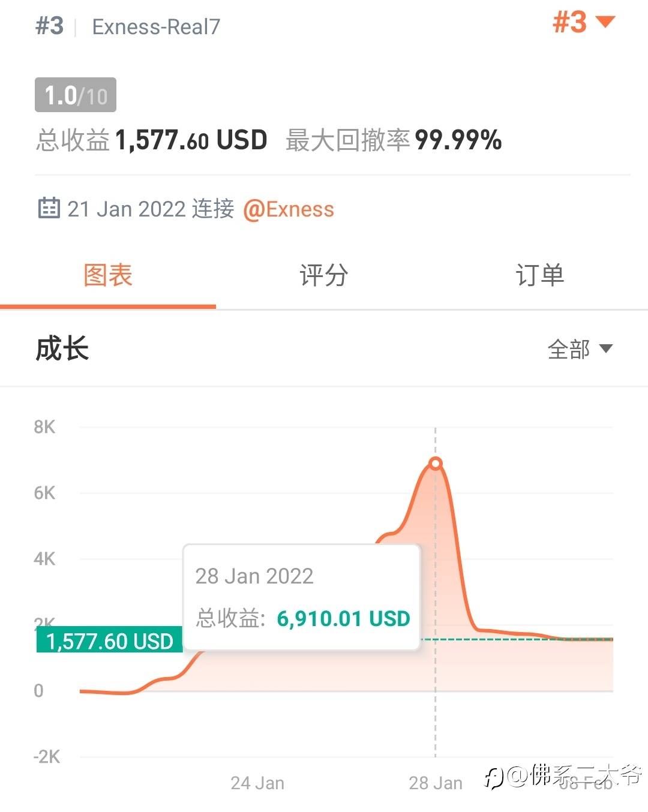Click the 28 Jan axis label
Viewport: 648px width, 812px height.
coord(436,783)
